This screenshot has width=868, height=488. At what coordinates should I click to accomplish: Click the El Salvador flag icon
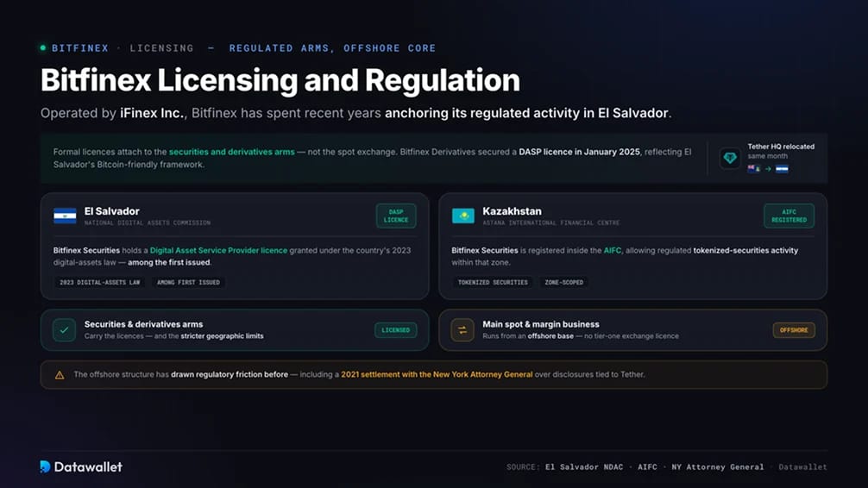(65, 216)
